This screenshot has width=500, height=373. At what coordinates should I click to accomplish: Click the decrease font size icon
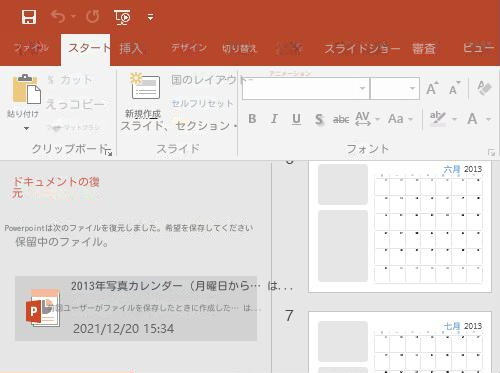click(x=454, y=88)
